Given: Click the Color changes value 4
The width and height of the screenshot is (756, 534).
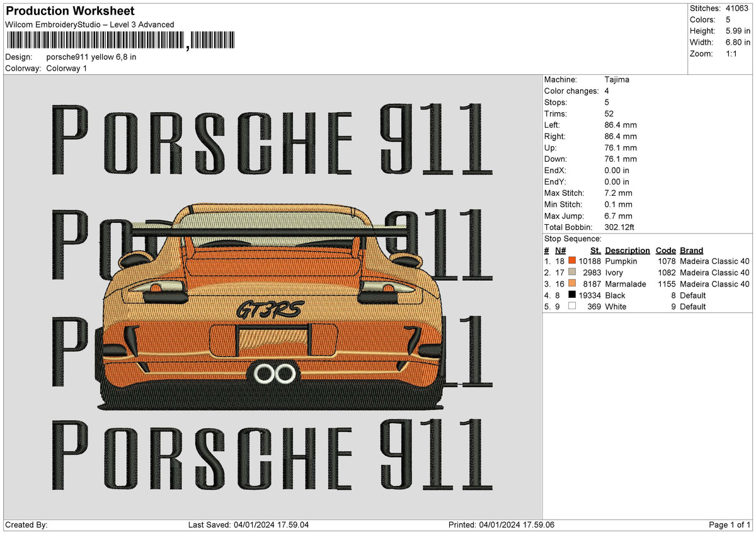Looking at the screenshot, I should (x=607, y=91).
